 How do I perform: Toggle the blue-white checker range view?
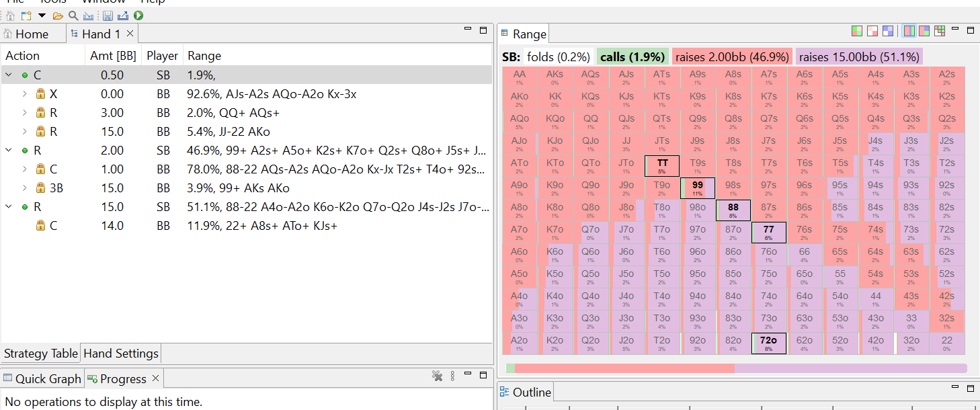pyautogui.click(x=889, y=31)
